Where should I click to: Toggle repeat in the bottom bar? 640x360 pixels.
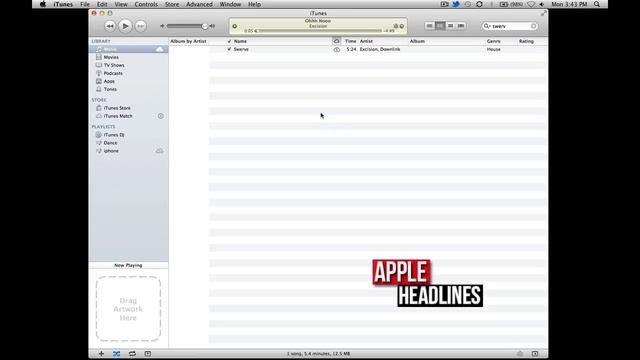tap(132, 354)
